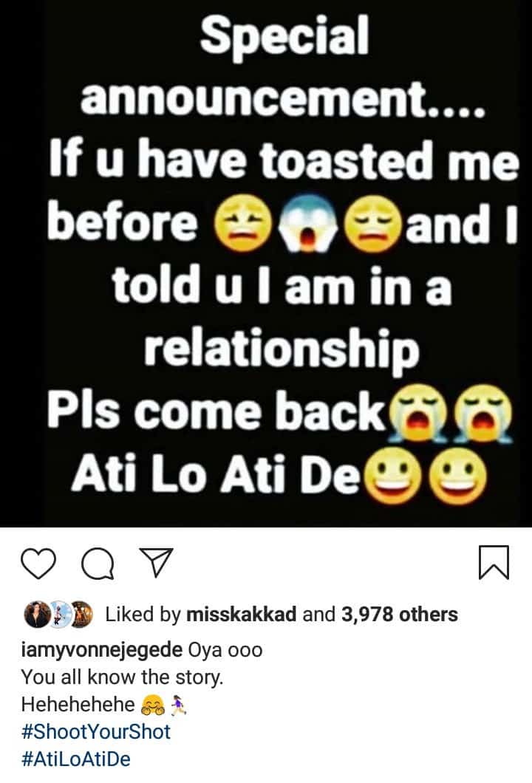
Task: Click the hugging face emoji in caption
Action: [153, 705]
